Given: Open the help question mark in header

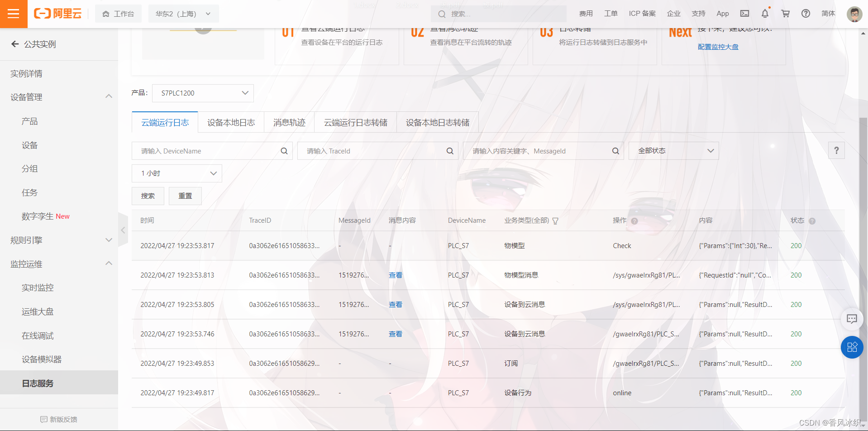Looking at the screenshot, I should (806, 14).
